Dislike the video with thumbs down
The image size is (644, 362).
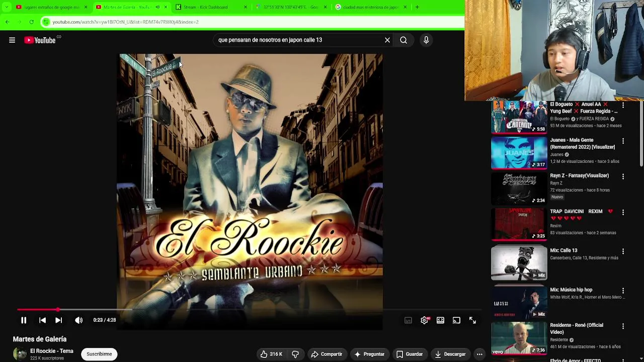tap(295, 354)
